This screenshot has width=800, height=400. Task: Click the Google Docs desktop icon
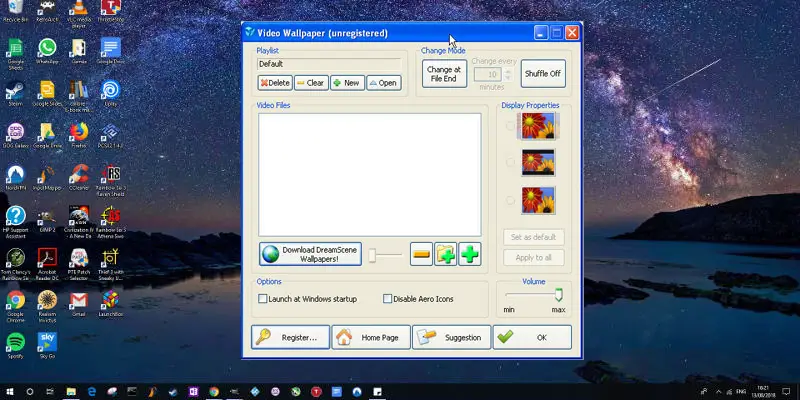click(110, 52)
